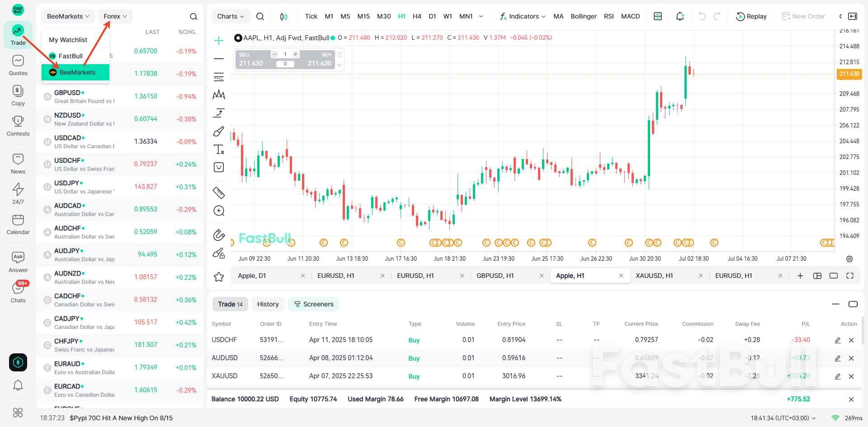Create a new price alert
The image size is (868, 427).
[x=680, y=16]
